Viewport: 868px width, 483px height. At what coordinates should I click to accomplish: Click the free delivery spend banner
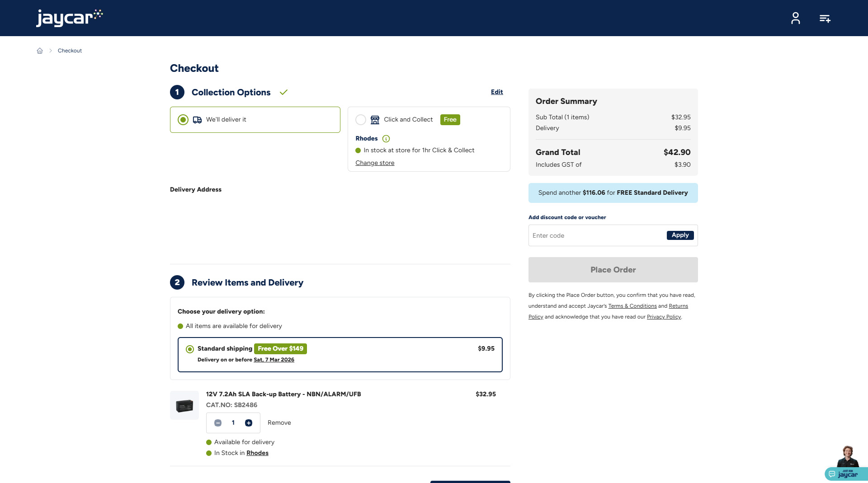613,193
